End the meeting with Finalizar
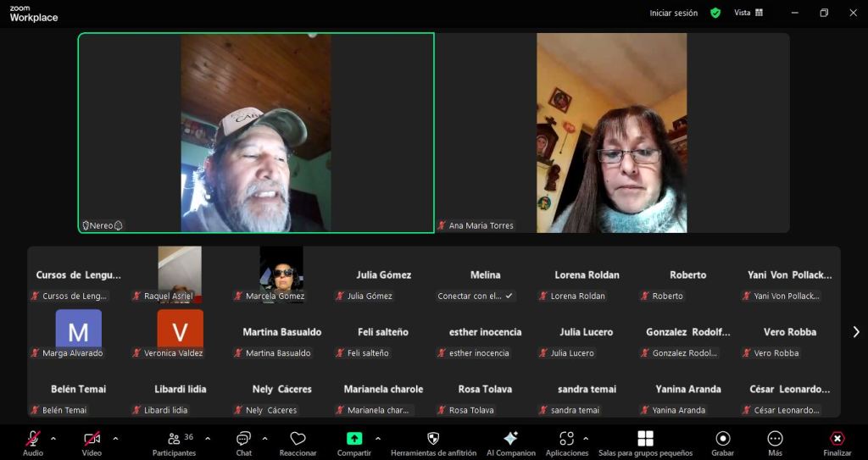868x460 pixels. pyautogui.click(x=837, y=442)
